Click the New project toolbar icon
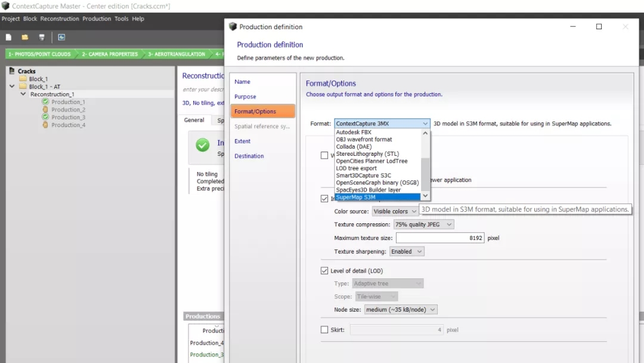Screen dimensions: 644x363 tap(8, 38)
